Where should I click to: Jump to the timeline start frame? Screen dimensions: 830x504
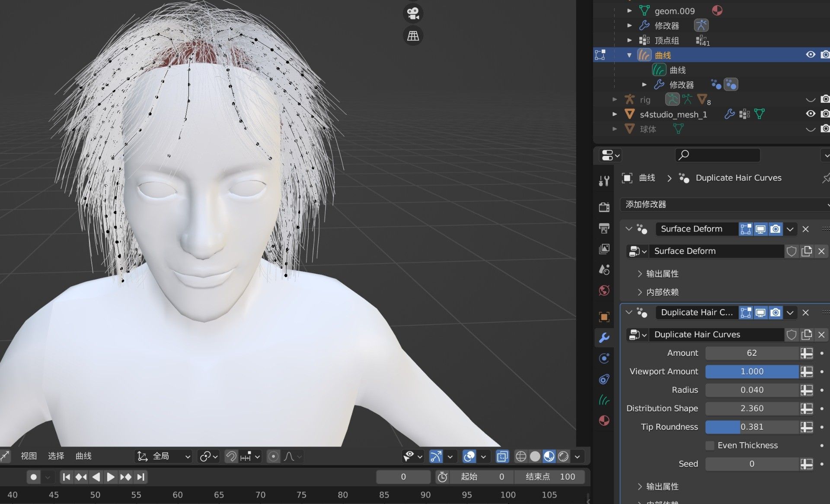click(66, 477)
